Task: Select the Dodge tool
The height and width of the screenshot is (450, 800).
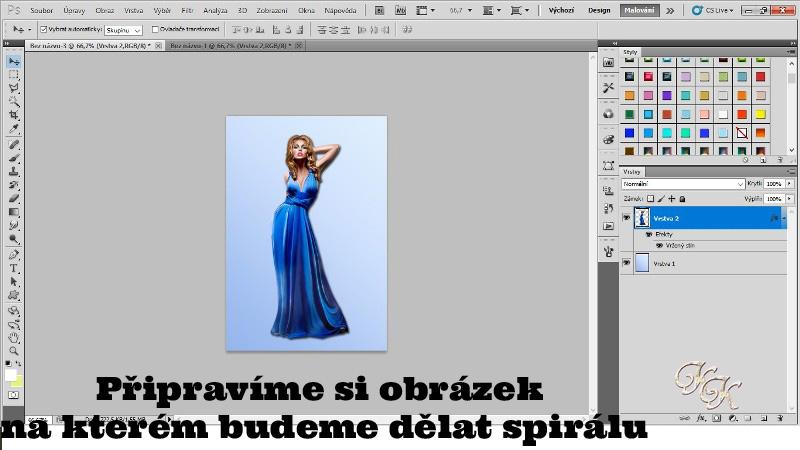Action: click(14, 238)
